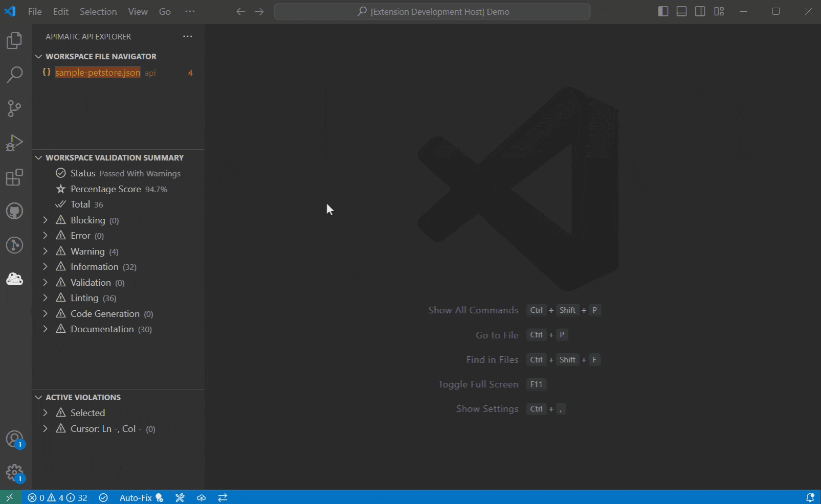Expand the Blocking (0) category
The width and height of the screenshot is (821, 504).
pyautogui.click(x=46, y=220)
